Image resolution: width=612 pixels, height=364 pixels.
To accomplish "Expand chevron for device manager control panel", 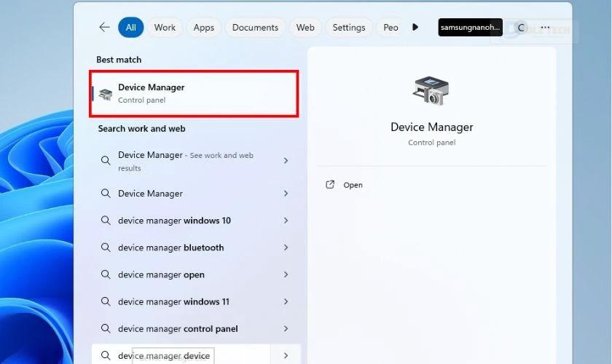I will click(286, 328).
